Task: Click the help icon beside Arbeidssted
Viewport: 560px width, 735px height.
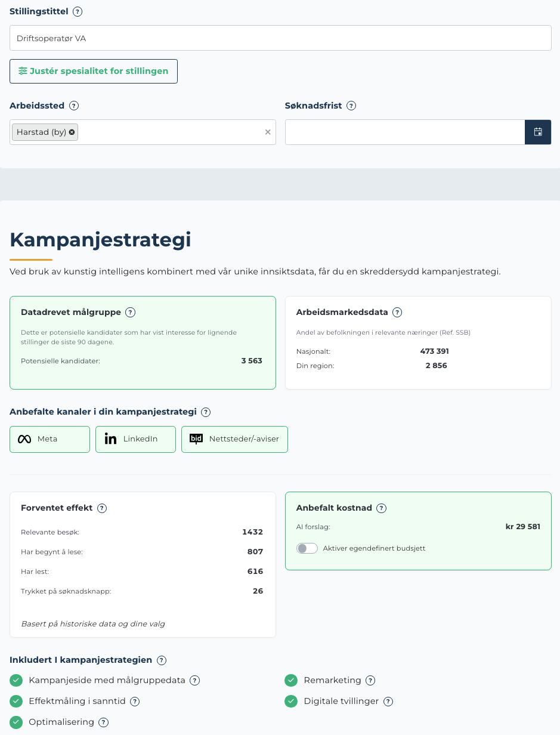Action: pyautogui.click(x=73, y=106)
